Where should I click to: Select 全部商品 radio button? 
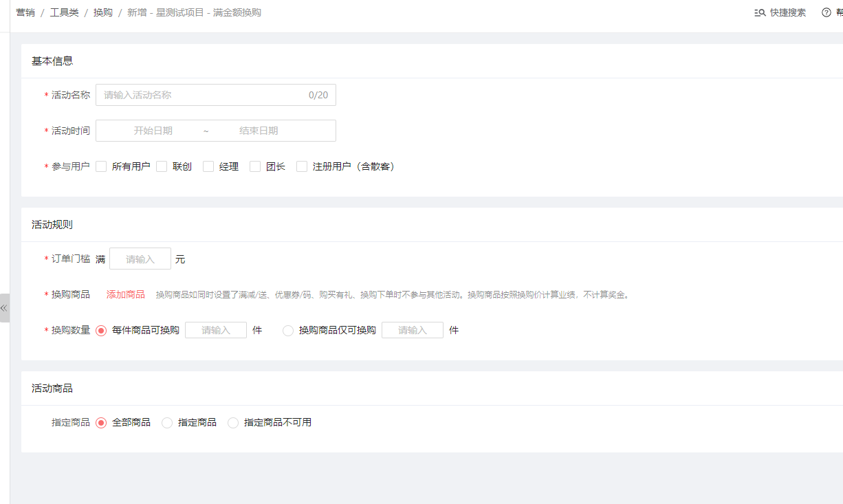click(x=102, y=422)
